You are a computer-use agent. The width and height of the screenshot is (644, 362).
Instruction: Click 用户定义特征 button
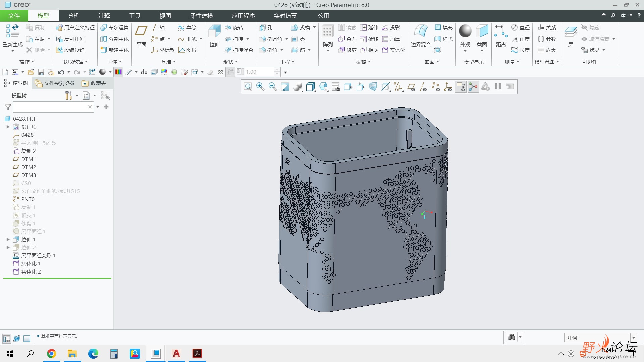pyautogui.click(x=75, y=27)
